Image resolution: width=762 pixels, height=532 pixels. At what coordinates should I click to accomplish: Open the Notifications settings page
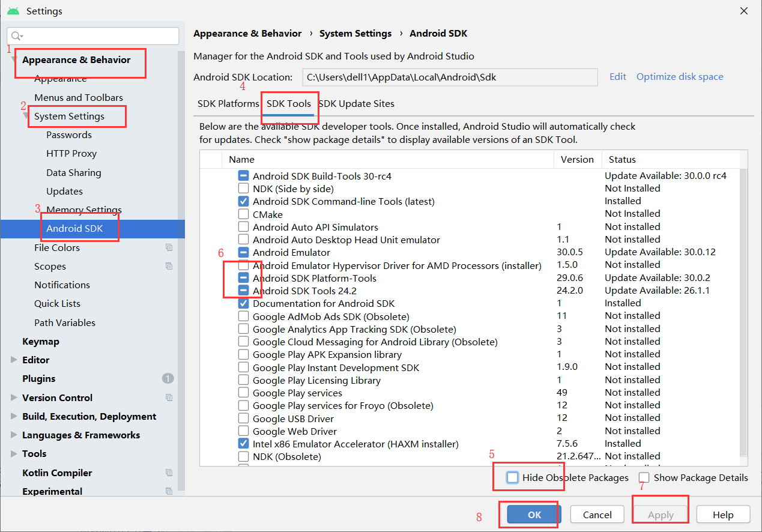click(62, 285)
